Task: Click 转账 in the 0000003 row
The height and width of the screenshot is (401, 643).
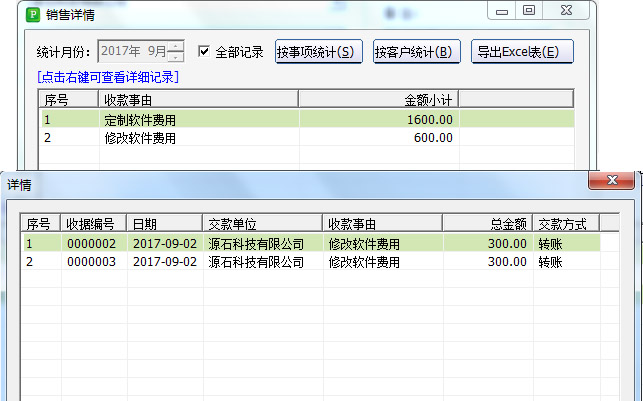Action: tap(550, 262)
